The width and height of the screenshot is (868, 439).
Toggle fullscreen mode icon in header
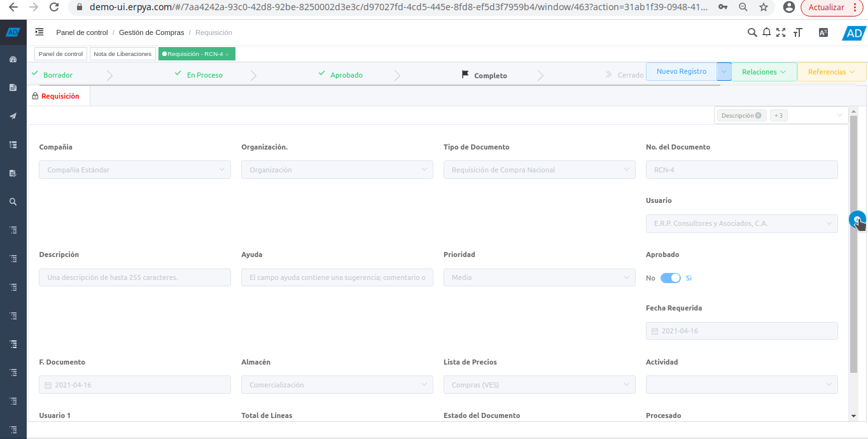(x=781, y=32)
